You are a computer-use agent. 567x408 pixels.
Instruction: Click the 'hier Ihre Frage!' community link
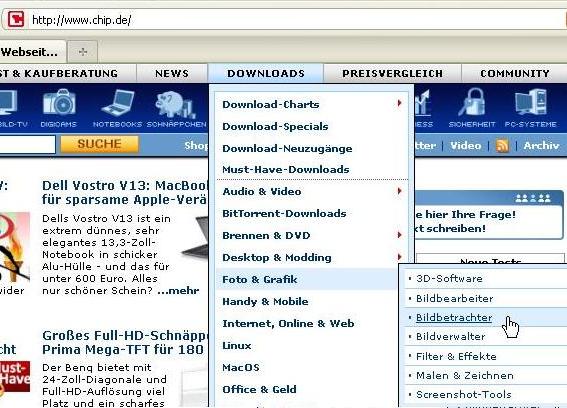[470, 214]
